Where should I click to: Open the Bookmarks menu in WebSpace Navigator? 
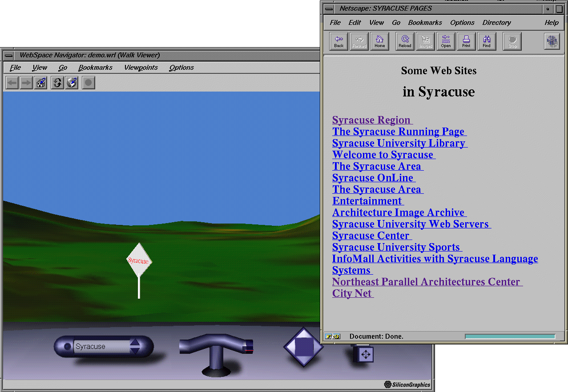[x=96, y=68]
